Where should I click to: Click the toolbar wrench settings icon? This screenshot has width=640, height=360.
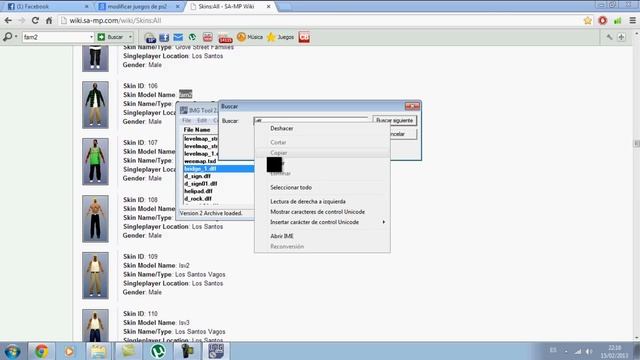(609, 37)
